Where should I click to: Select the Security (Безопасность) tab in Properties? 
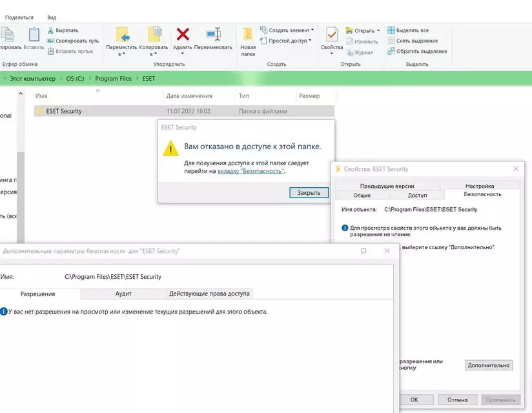pos(482,194)
